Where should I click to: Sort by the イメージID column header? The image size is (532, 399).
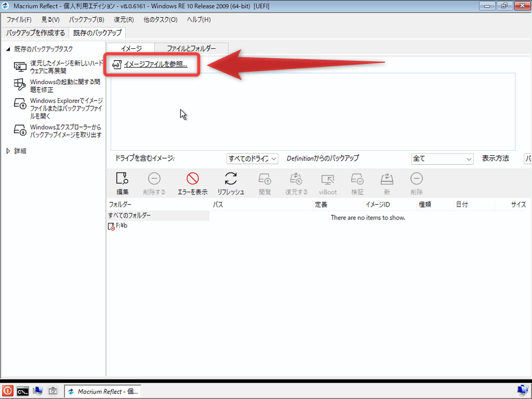tap(378, 205)
